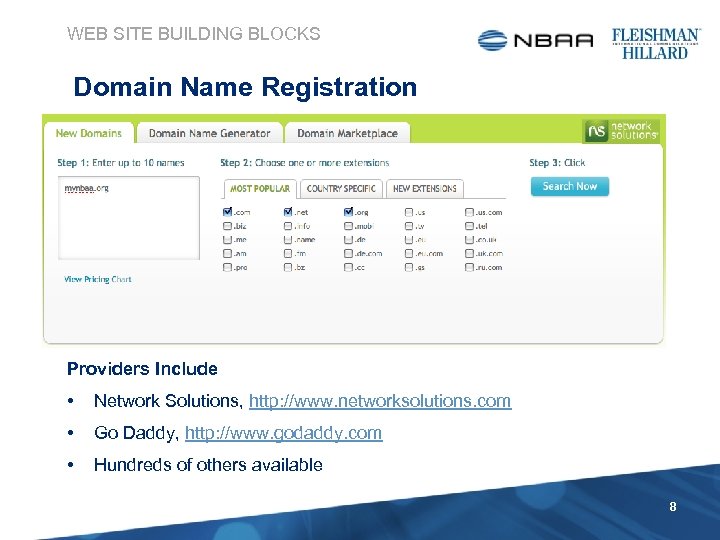Viewport: 720px width, 540px height.
Task: Check the .name extension checkbox
Action: (x=288, y=240)
